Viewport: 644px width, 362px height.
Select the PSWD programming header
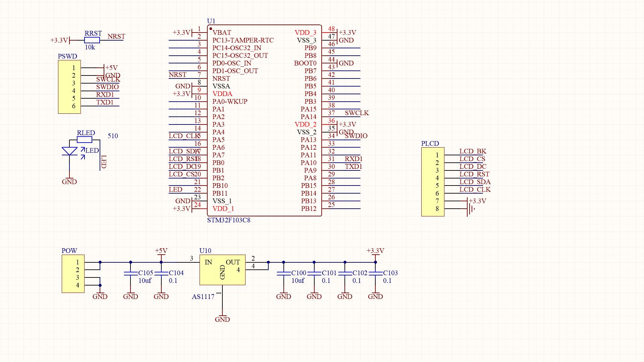(x=69, y=87)
